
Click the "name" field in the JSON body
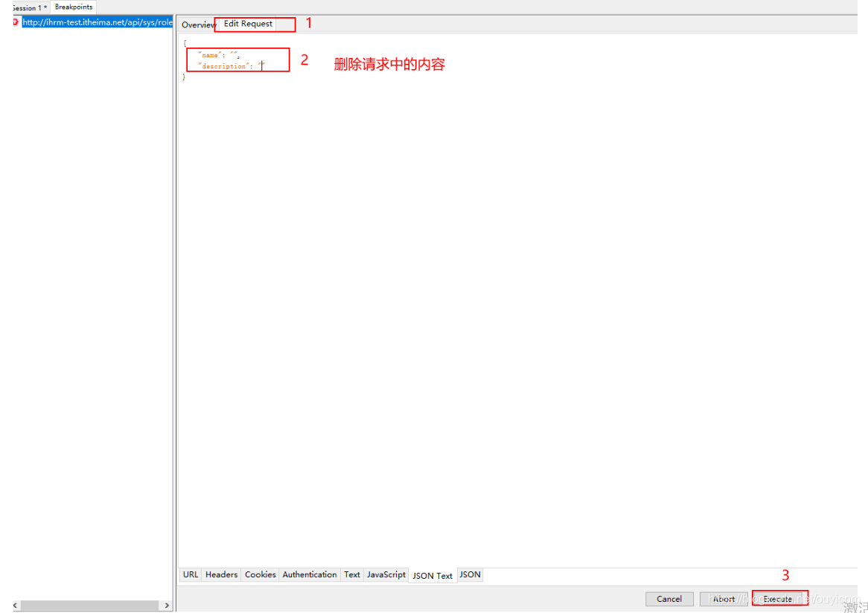click(x=219, y=55)
